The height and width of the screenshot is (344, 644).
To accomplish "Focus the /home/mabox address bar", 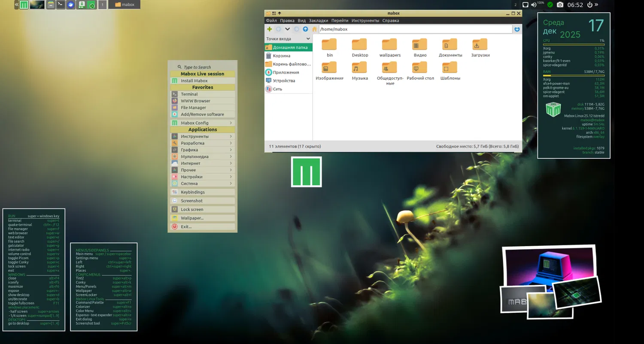I will click(x=415, y=29).
